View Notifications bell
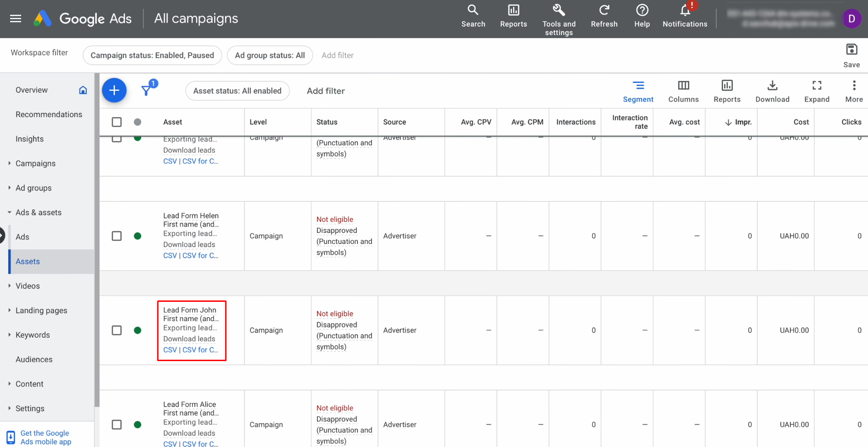868x447 pixels. coord(685,17)
